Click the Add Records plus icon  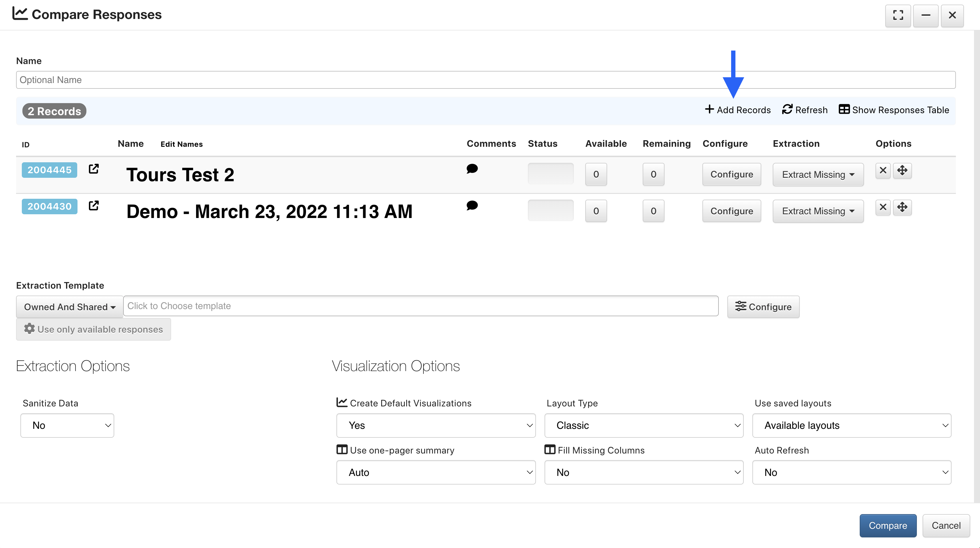[x=709, y=110]
